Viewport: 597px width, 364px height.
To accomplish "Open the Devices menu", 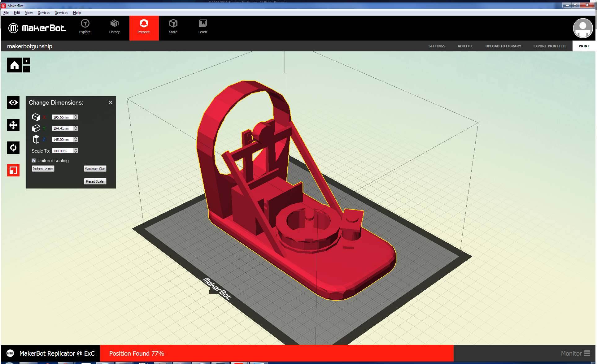I will 44,13.
